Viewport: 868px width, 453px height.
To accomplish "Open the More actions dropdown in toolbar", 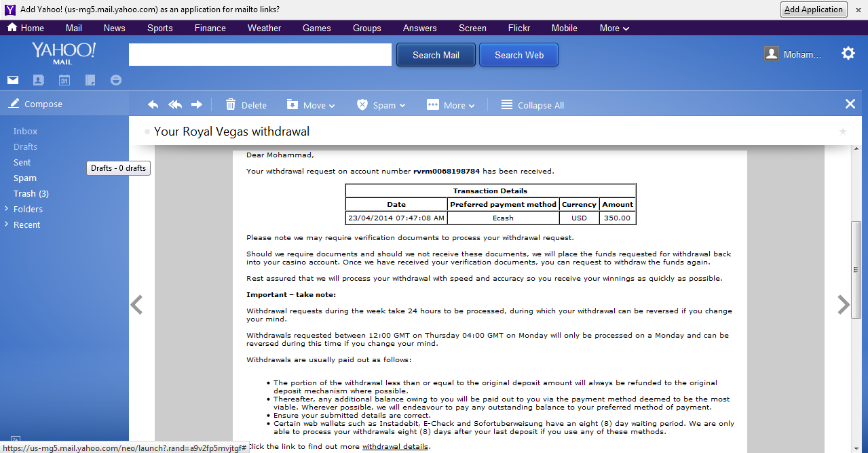I will pyautogui.click(x=451, y=105).
